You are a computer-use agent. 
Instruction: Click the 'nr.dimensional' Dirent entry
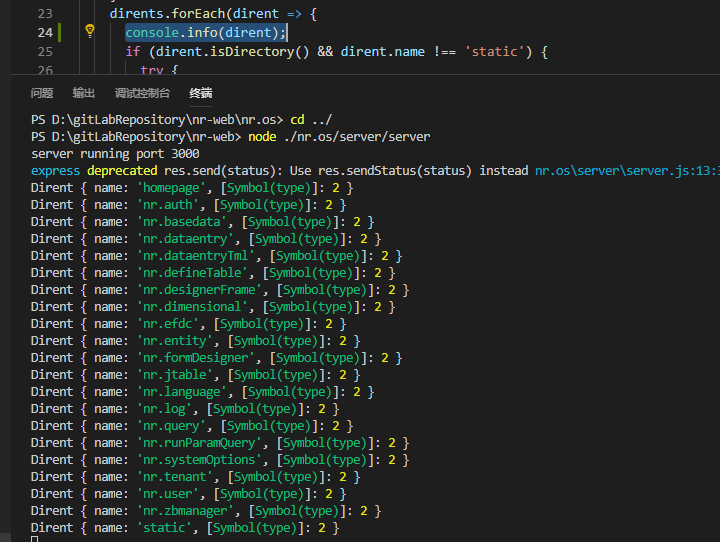click(213, 307)
